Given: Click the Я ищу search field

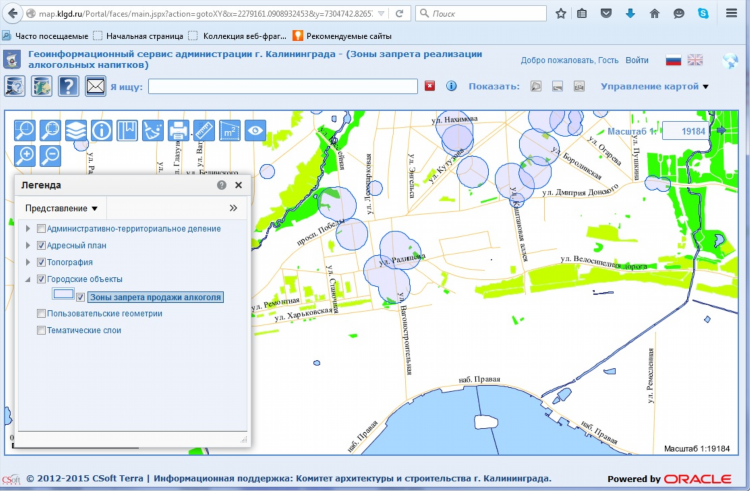Looking at the screenshot, I should click(283, 86).
